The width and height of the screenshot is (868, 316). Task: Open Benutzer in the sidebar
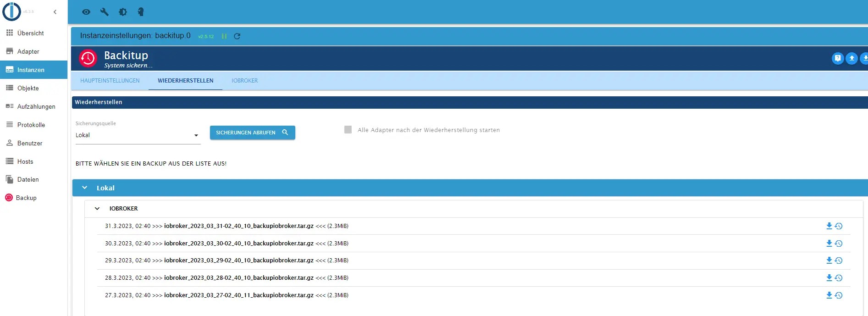tap(34, 143)
